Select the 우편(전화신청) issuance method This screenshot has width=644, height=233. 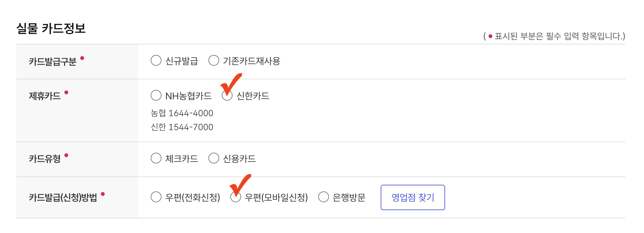[156, 197]
